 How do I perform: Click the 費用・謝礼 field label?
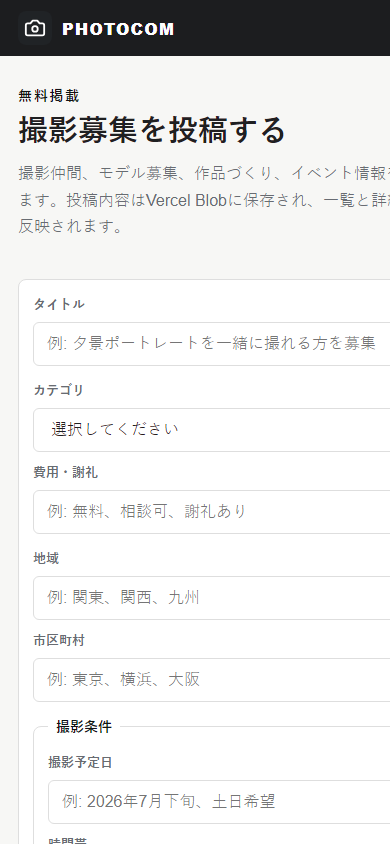pos(66,473)
